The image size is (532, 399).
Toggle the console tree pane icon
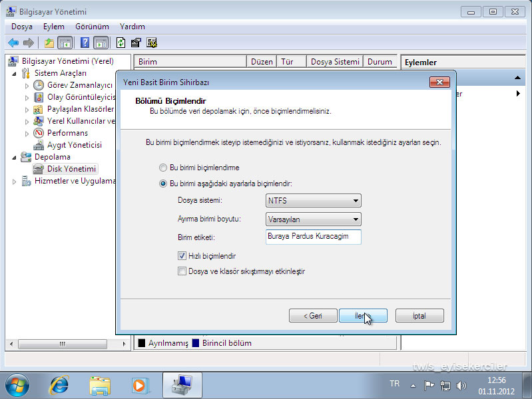point(65,43)
